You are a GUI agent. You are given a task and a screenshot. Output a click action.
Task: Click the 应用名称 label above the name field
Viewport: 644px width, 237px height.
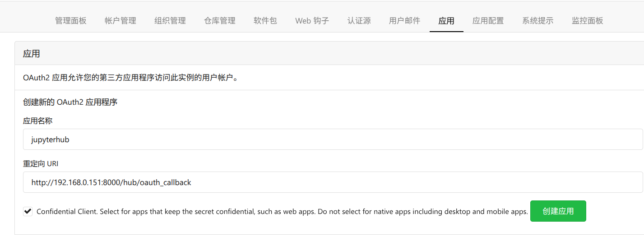[38, 121]
